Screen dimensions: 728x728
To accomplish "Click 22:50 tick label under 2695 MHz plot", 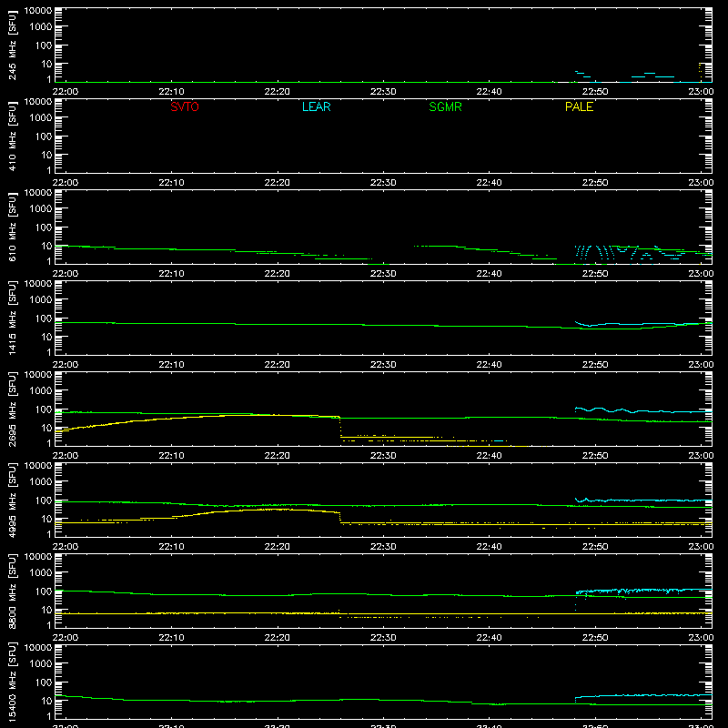I will (595, 456).
